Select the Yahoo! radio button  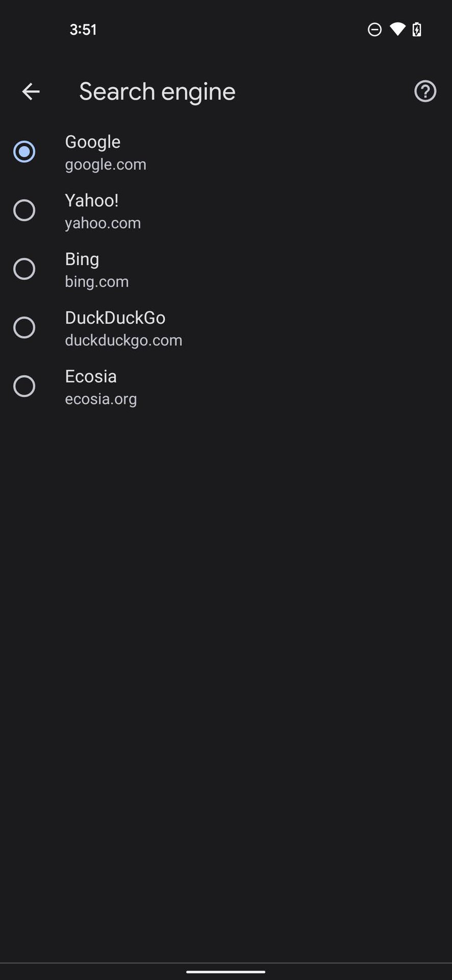[x=24, y=210]
